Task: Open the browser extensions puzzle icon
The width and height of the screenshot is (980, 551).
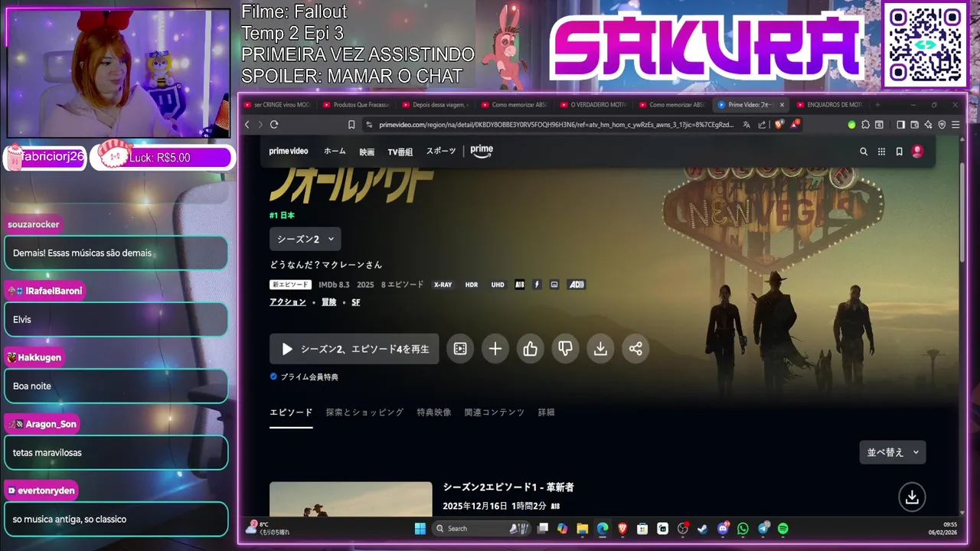Action: coord(865,125)
